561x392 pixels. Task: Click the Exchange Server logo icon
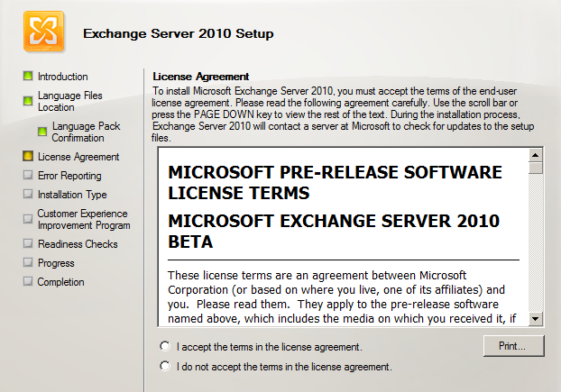coord(41,33)
